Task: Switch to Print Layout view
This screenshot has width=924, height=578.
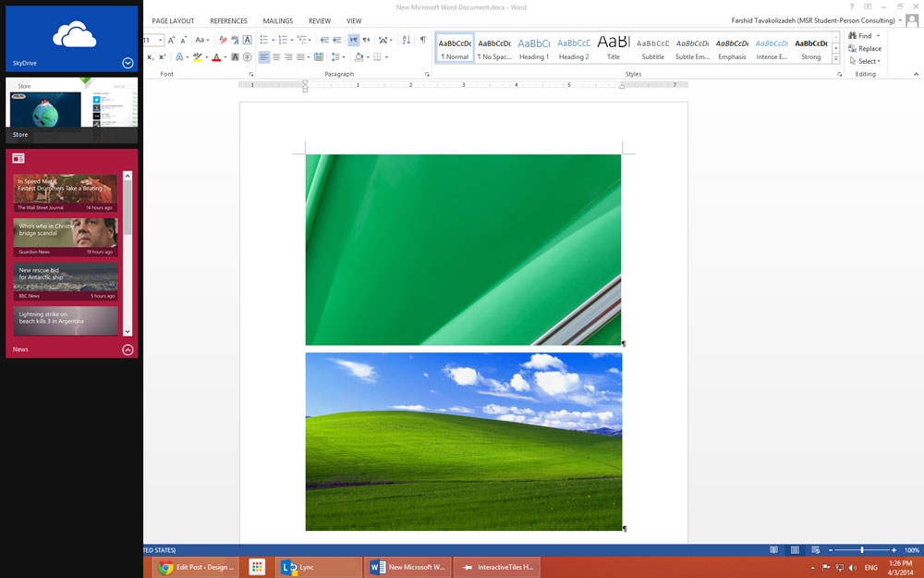Action: point(795,549)
